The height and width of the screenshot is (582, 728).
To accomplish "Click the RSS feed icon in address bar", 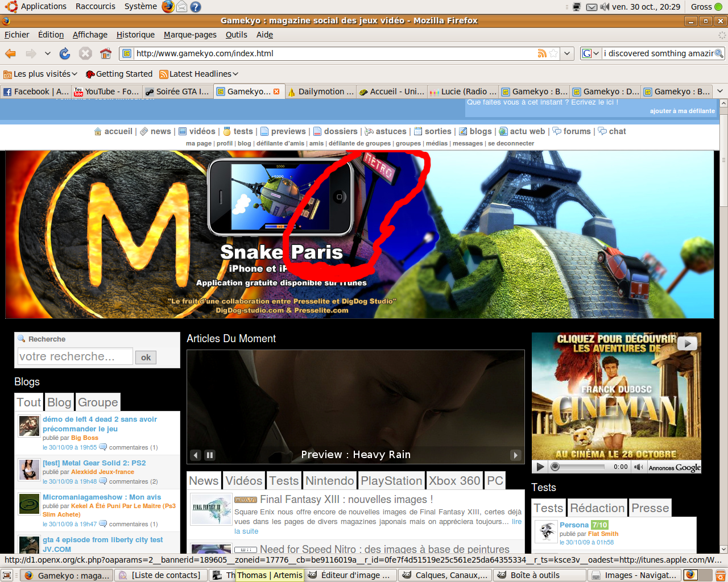I will [x=542, y=53].
